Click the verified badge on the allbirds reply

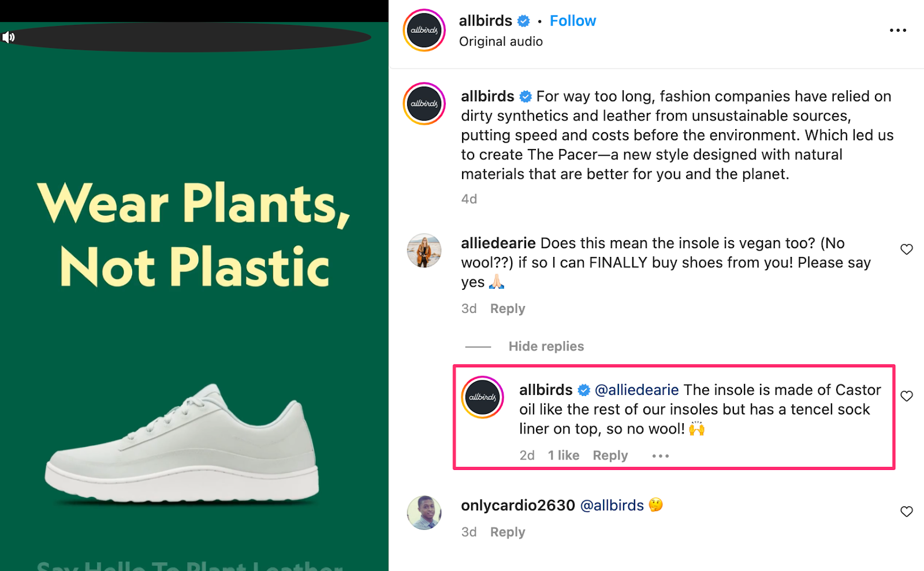click(x=583, y=390)
